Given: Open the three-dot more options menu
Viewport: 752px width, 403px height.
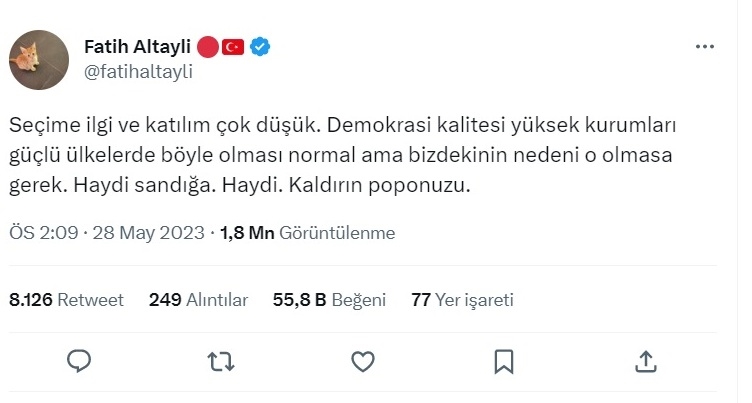Looking at the screenshot, I should coord(705,47).
